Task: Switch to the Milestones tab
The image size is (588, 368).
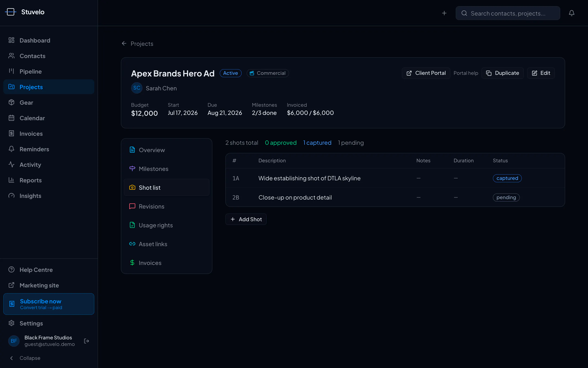Action: click(166, 169)
